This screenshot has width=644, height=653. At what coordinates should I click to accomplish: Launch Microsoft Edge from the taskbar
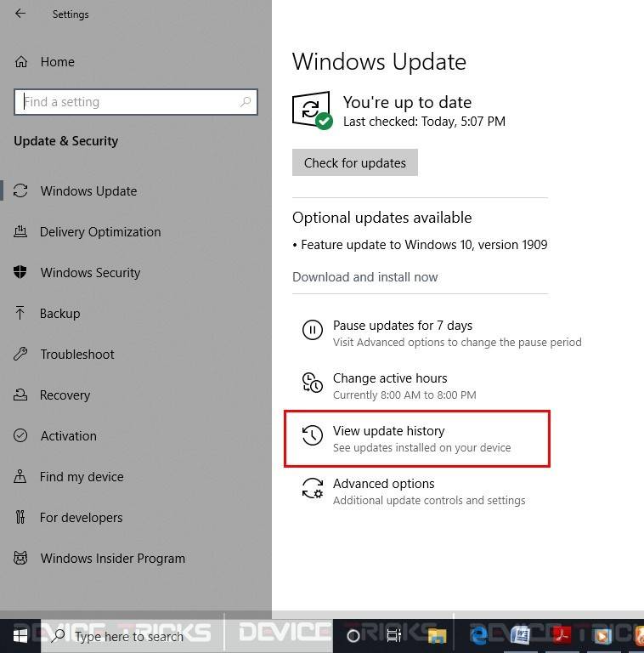tap(479, 636)
